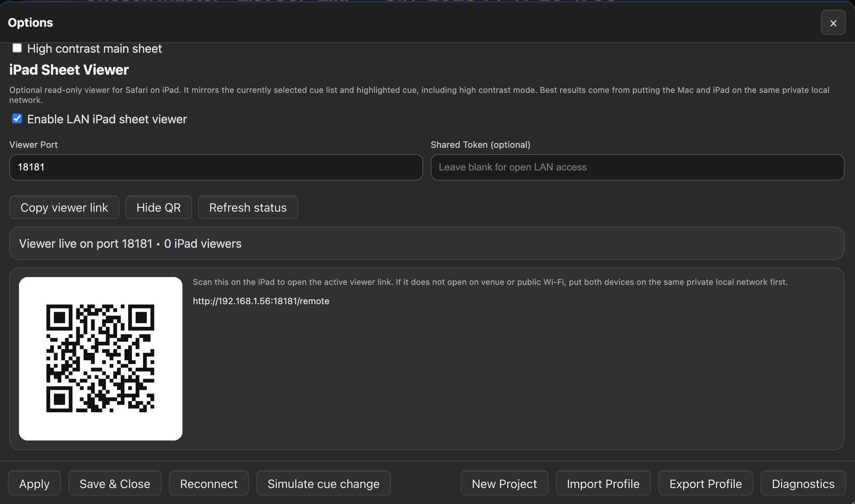The width and height of the screenshot is (855, 504).
Task: Click the Viewer Port label
Action: click(x=33, y=145)
